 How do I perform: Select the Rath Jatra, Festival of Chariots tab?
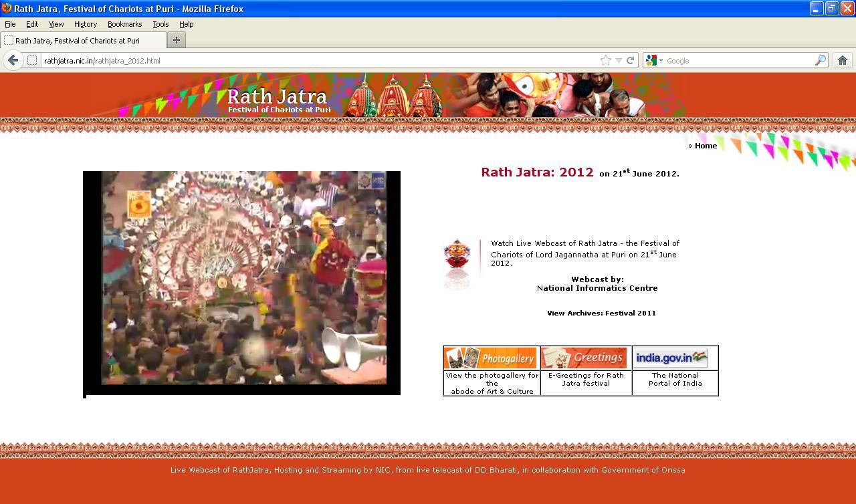click(83, 40)
